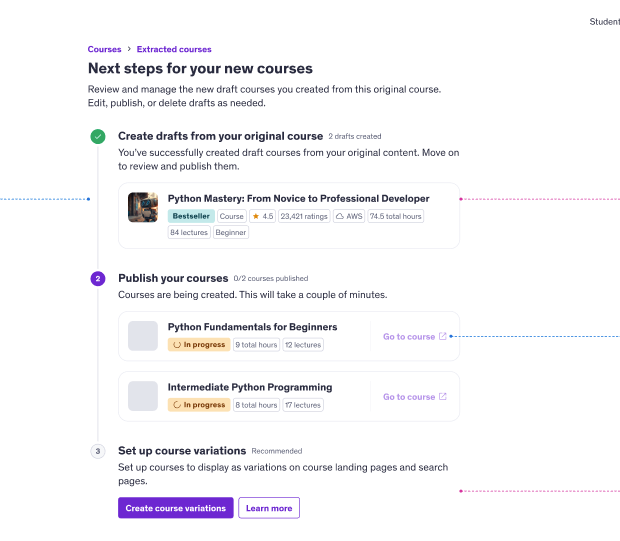620x541 pixels.
Task: Click the Bestseller badge
Action: [x=191, y=216]
